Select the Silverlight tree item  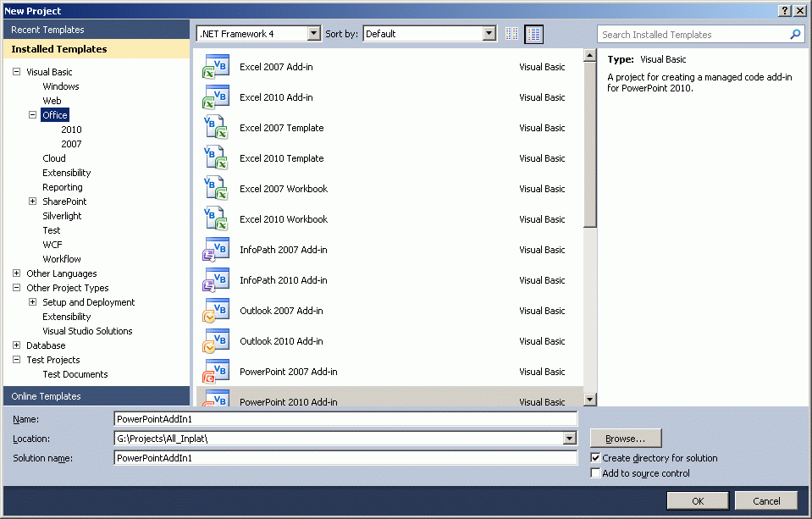(62, 216)
